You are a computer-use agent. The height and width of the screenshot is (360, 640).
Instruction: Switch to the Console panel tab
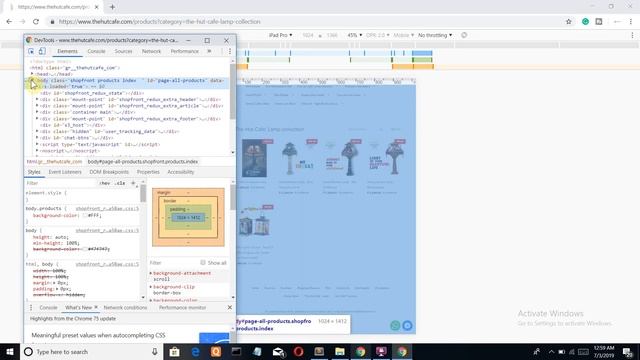(x=96, y=51)
